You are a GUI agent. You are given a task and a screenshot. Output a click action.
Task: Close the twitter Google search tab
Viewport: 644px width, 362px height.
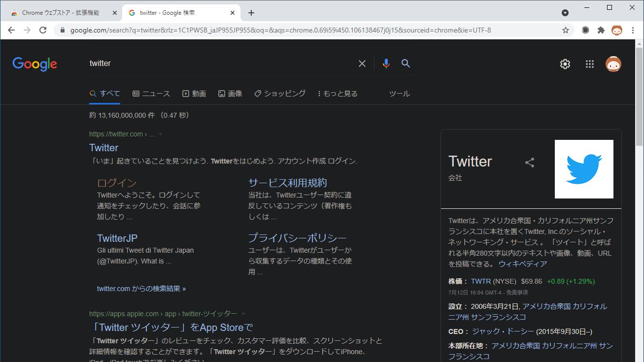pyautogui.click(x=233, y=13)
